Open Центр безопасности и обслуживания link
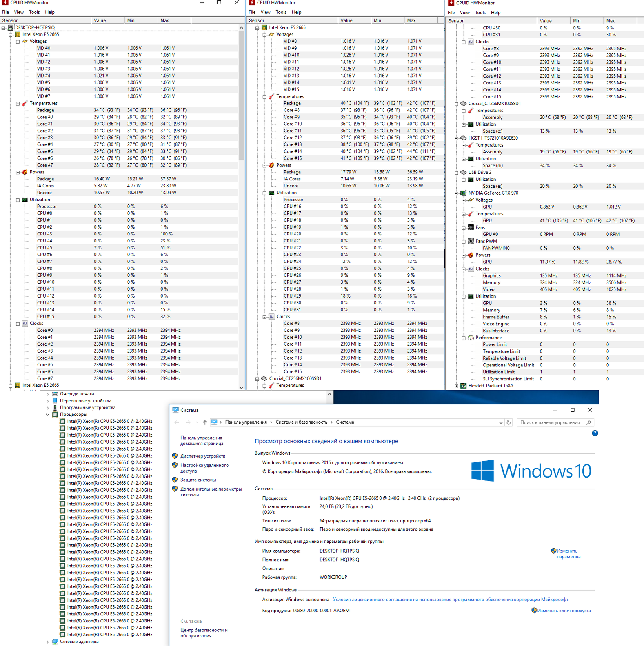The image size is (644, 653). (204, 633)
